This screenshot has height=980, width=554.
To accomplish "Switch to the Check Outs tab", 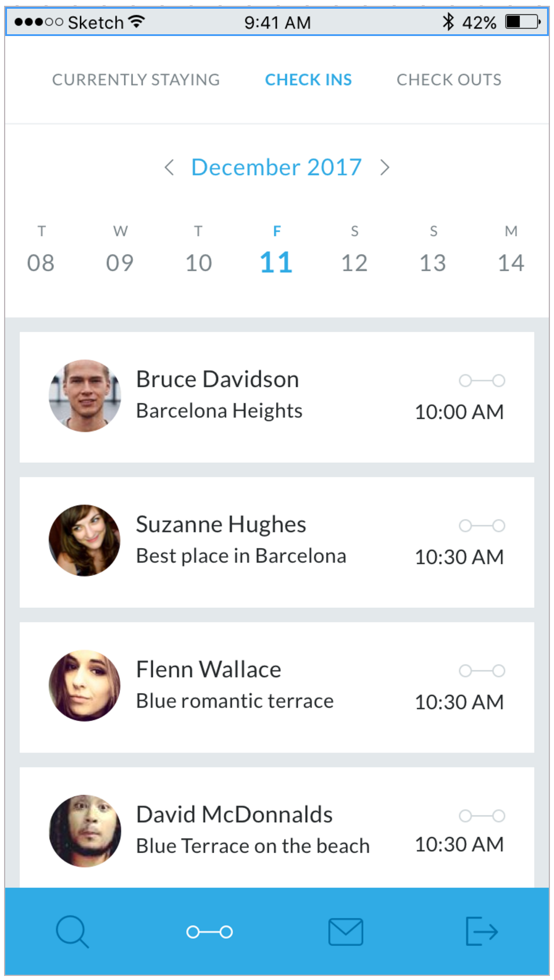I will [x=449, y=80].
